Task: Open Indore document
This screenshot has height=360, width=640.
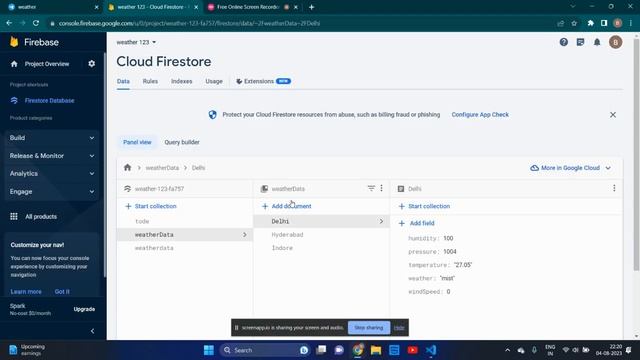Action: click(x=282, y=248)
